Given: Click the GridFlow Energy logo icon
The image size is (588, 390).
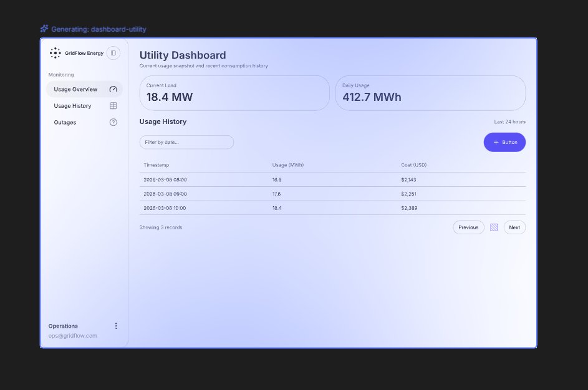Looking at the screenshot, I should pos(55,53).
